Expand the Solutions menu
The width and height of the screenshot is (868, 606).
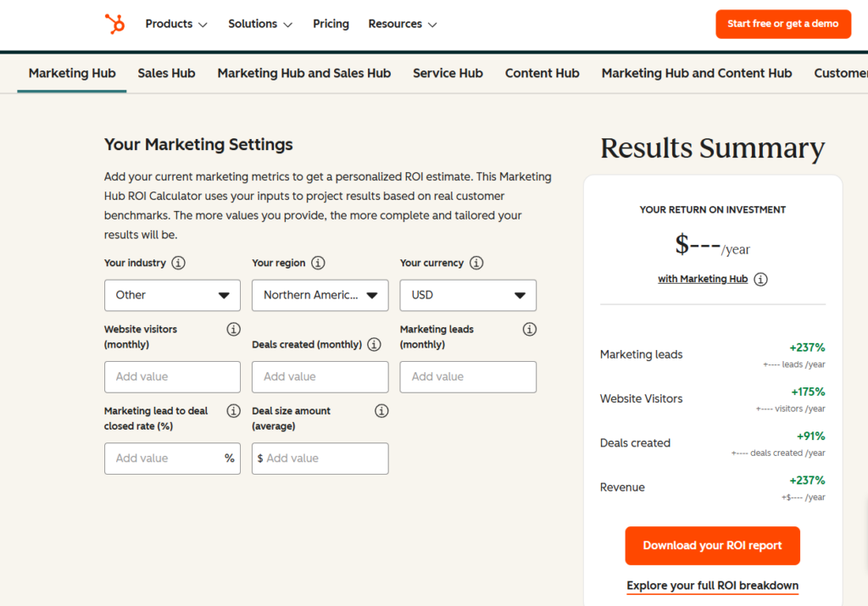click(260, 24)
